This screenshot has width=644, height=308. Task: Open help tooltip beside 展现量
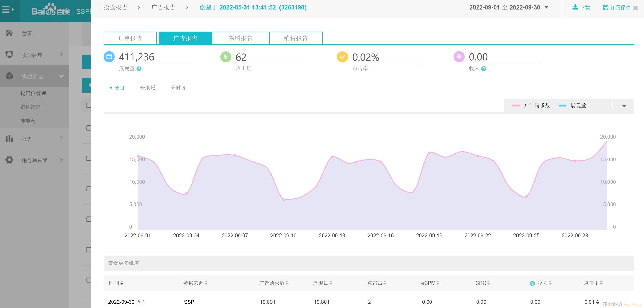tap(139, 69)
